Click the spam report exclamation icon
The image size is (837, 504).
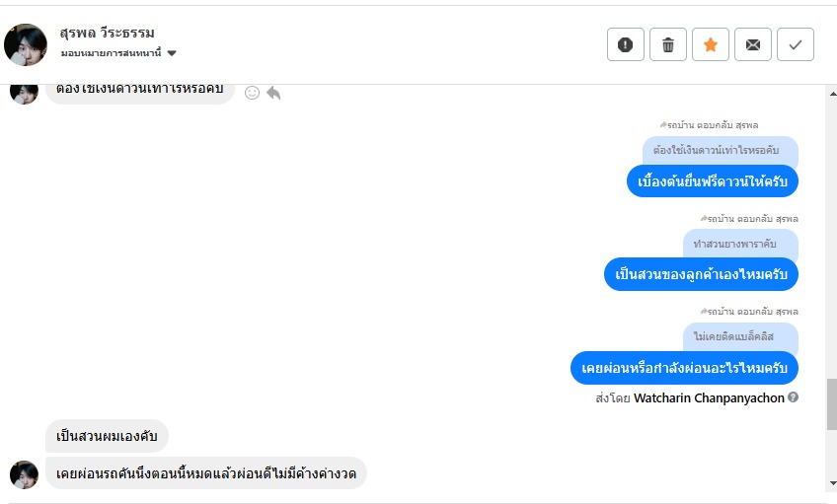click(x=625, y=44)
